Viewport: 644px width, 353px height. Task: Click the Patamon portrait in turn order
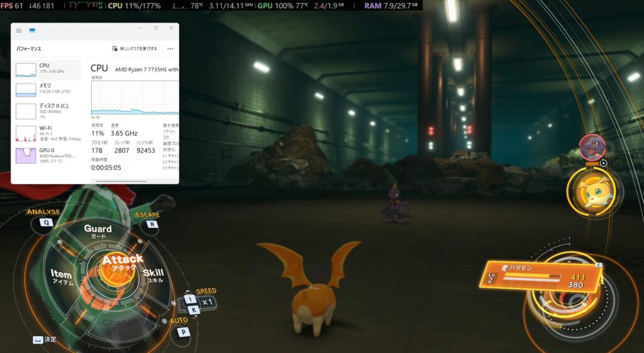[592, 192]
